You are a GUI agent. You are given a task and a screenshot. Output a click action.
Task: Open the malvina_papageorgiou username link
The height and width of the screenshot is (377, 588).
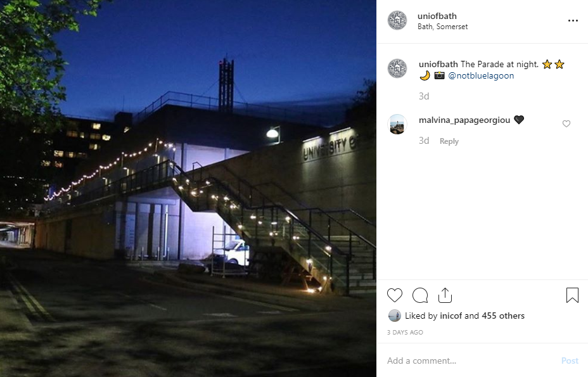point(464,120)
